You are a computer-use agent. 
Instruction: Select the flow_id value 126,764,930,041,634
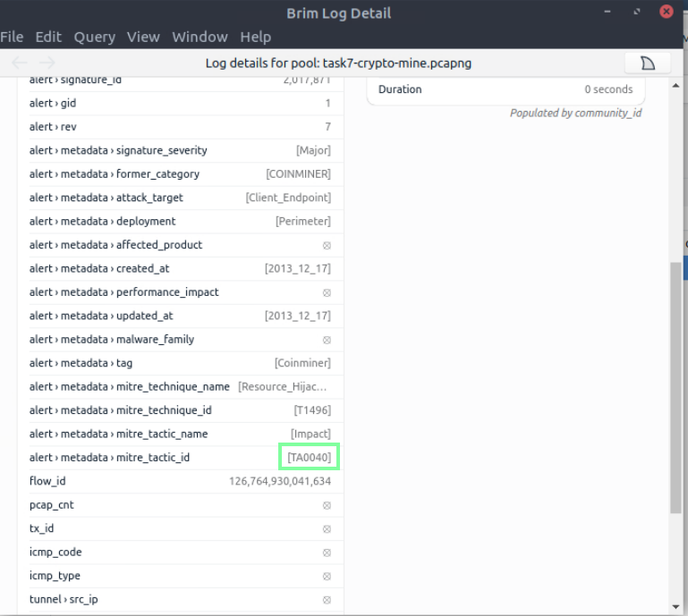coord(280,481)
